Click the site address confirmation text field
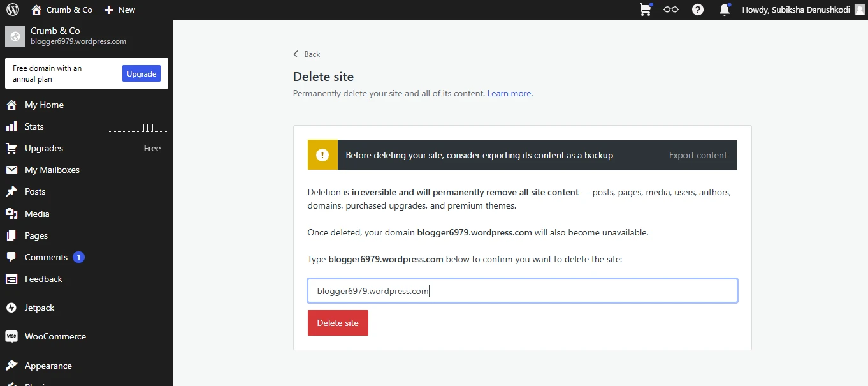The image size is (868, 386). pos(522,291)
